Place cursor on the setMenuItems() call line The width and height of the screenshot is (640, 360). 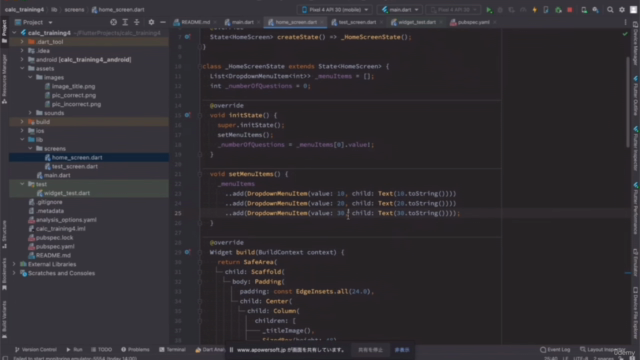(245, 135)
